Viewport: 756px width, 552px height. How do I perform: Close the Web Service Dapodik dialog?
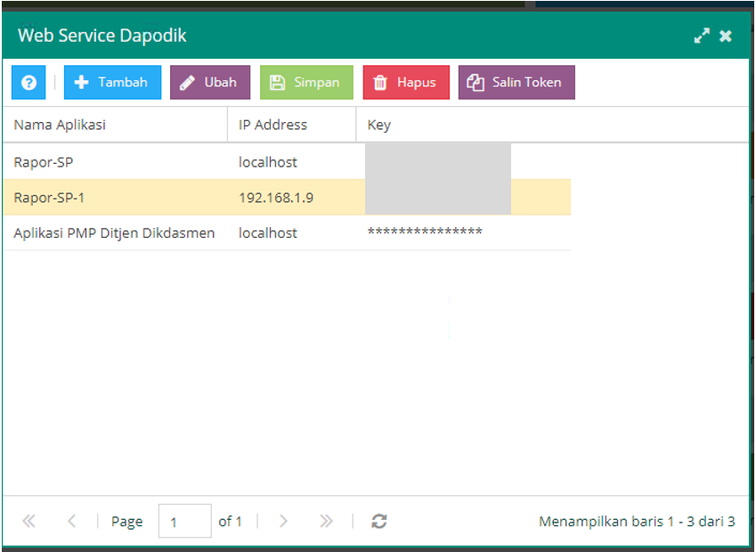726,37
